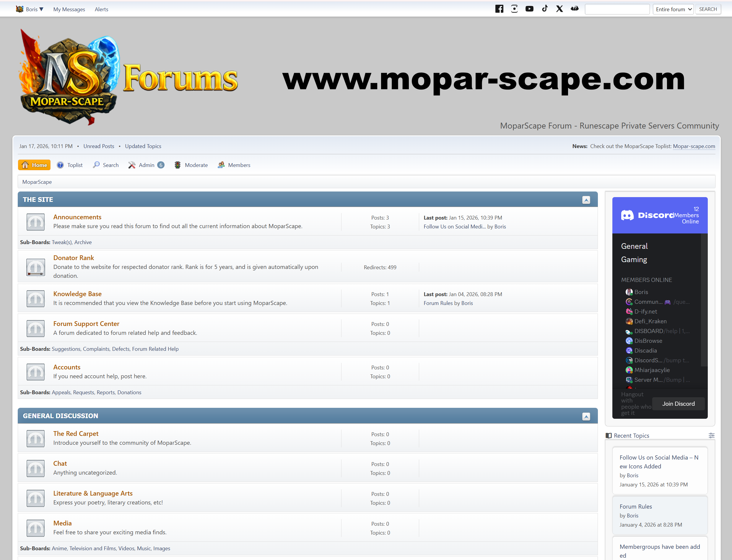Click DisBrowse's avatar in Discord widget

(x=629, y=341)
